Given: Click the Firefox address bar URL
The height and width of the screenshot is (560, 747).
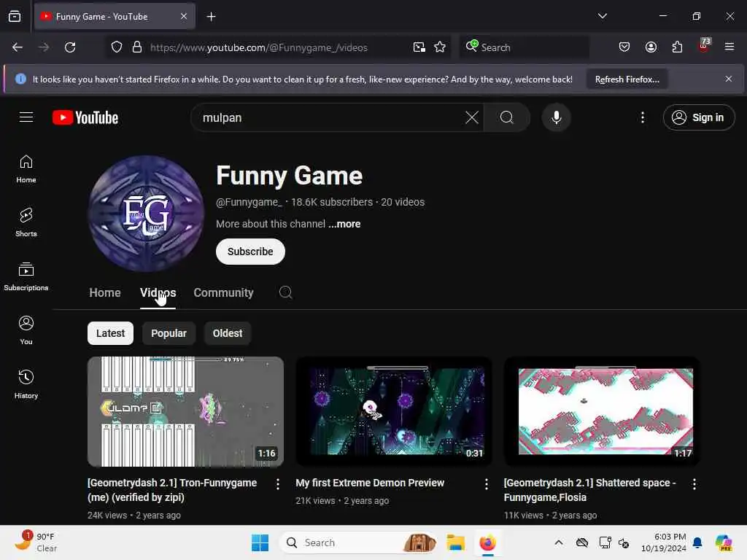Looking at the screenshot, I should point(259,47).
